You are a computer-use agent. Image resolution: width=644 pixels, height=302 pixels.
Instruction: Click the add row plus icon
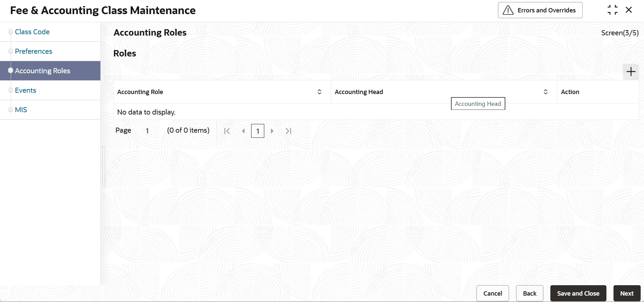coord(631,72)
